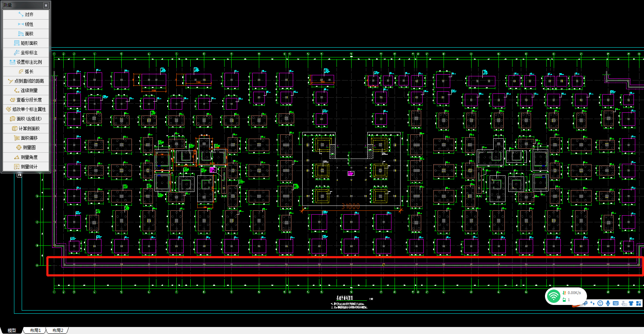Image resolution: width=644 pixels, height=334 pixels.
Task: Click the green WiFi speed widget icon
Action: (x=553, y=296)
